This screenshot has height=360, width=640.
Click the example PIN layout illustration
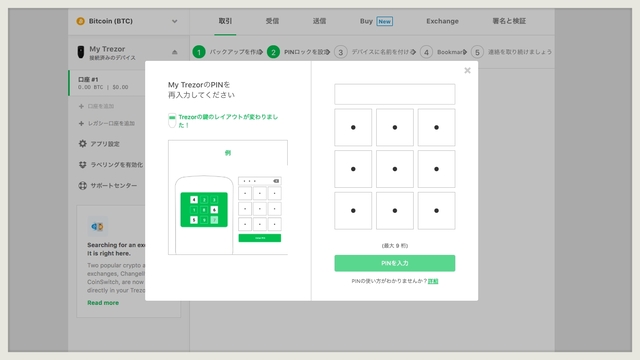tap(228, 198)
